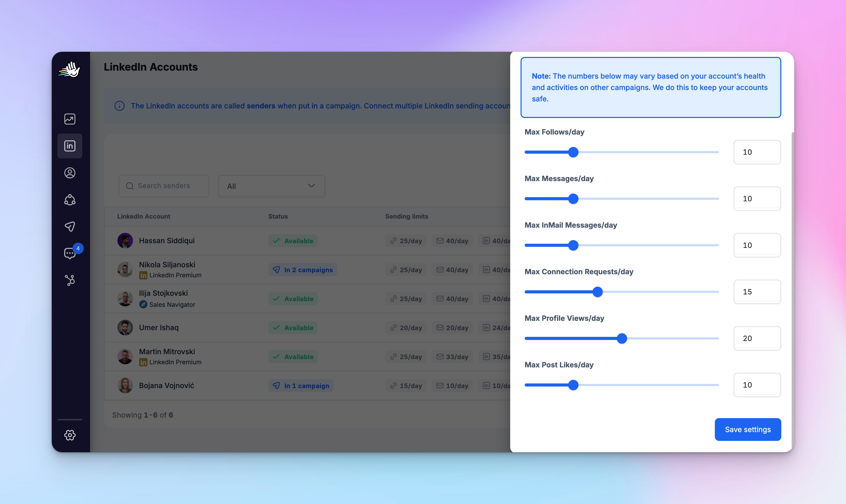
Task: Click the search magnifier icon in senders field
Action: click(130, 186)
